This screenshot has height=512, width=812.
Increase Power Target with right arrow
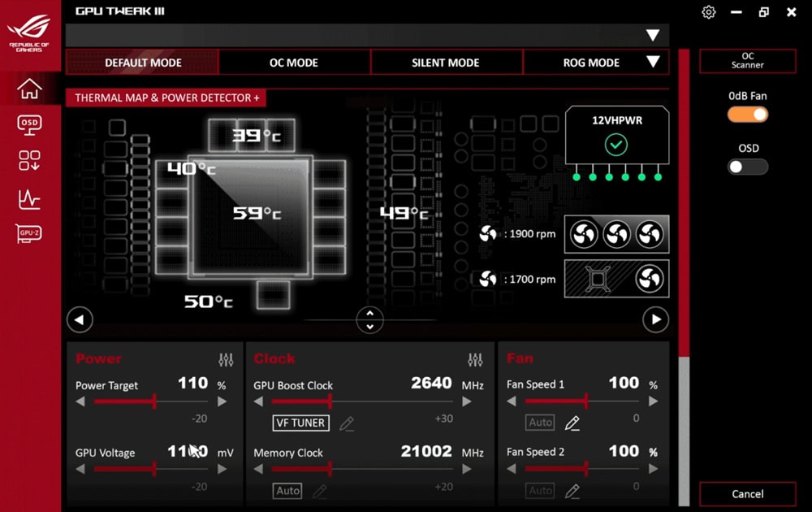222,401
